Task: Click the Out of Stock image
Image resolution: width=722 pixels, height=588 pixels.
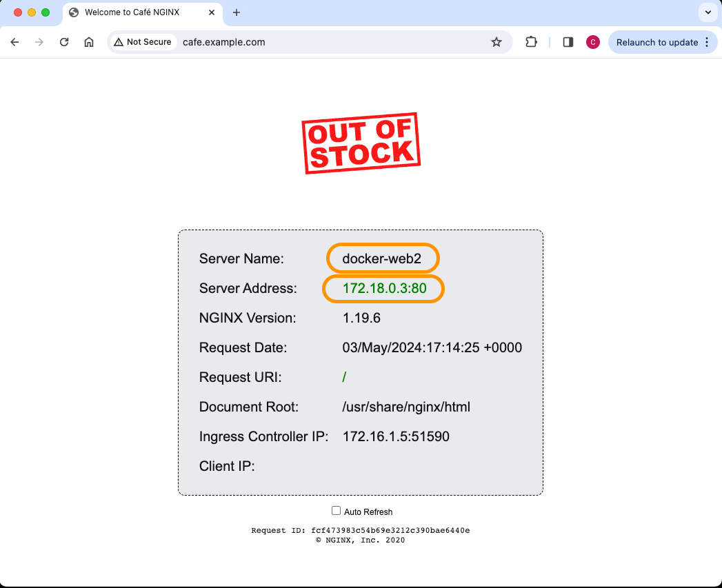Action: (361, 143)
